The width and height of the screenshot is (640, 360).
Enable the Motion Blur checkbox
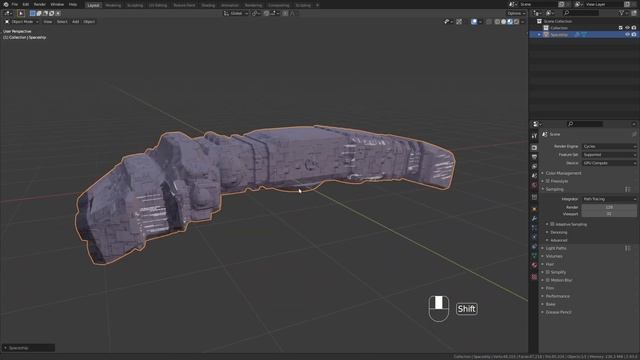click(x=548, y=280)
